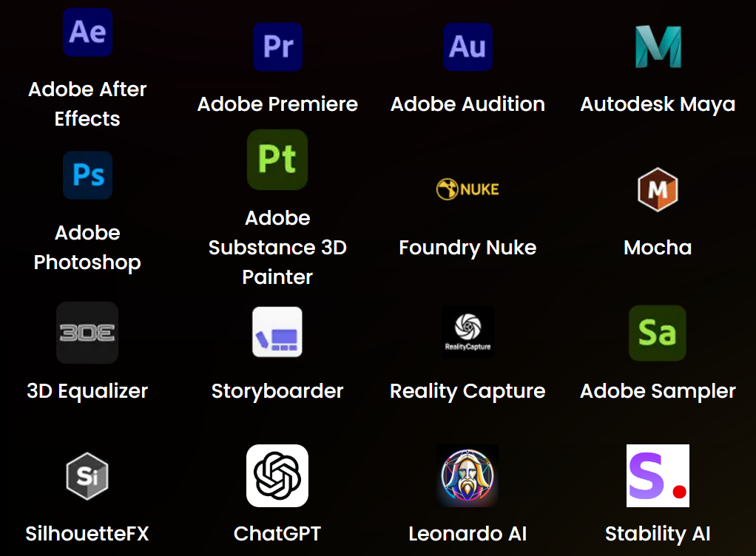Click the '3D Equalizer' label text
This screenshot has height=556, width=756.
[87, 392]
